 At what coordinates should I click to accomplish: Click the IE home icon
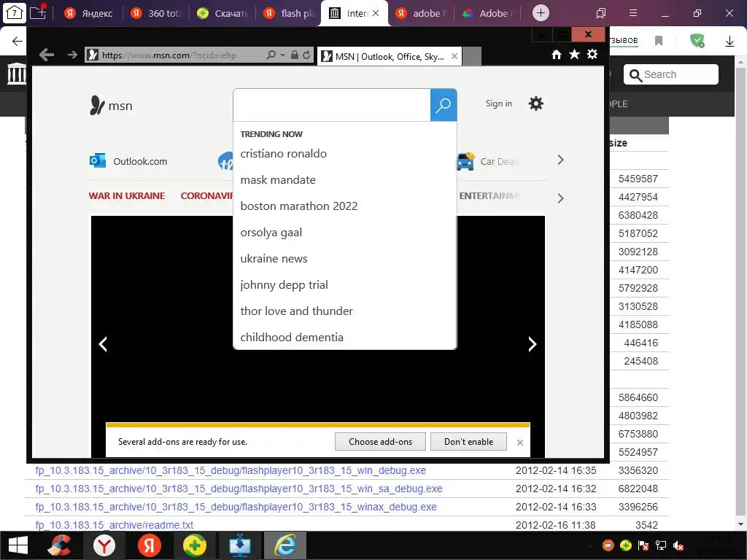[557, 55]
